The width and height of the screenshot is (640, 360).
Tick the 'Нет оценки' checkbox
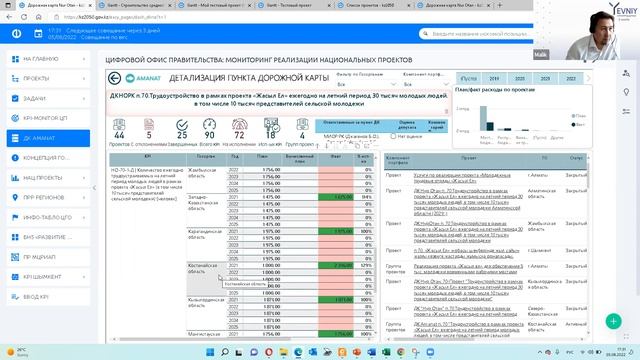[393, 136]
